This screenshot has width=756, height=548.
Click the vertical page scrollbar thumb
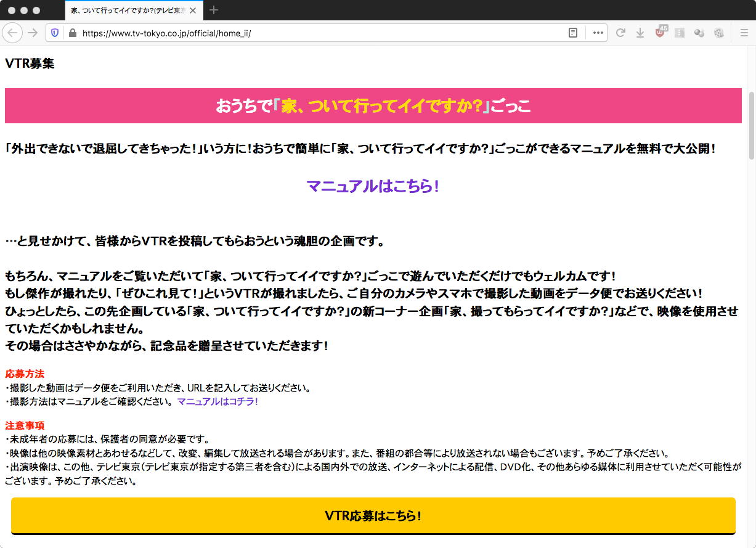(x=751, y=126)
